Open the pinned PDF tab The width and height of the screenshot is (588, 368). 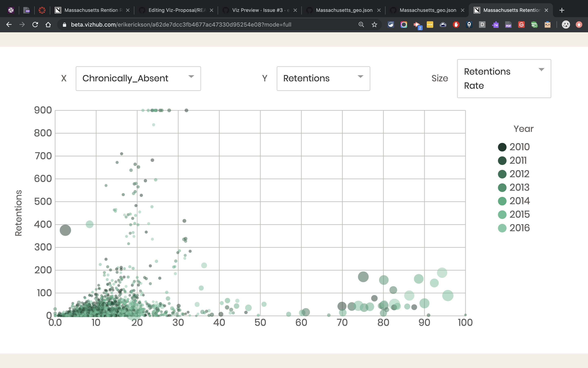point(27,10)
